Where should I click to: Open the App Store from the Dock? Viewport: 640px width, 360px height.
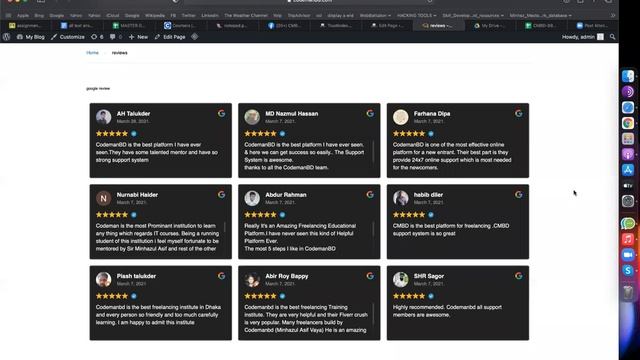[628, 170]
